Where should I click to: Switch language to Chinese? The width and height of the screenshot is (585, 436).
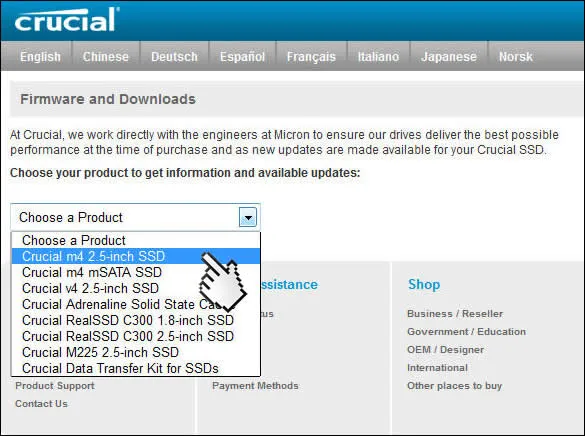click(x=106, y=57)
